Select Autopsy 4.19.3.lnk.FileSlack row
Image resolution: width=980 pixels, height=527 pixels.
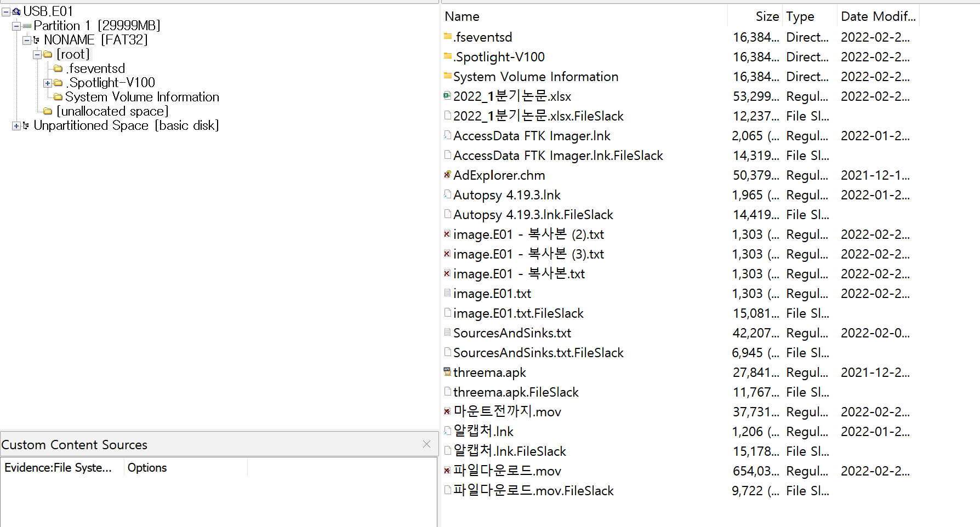click(x=680, y=215)
